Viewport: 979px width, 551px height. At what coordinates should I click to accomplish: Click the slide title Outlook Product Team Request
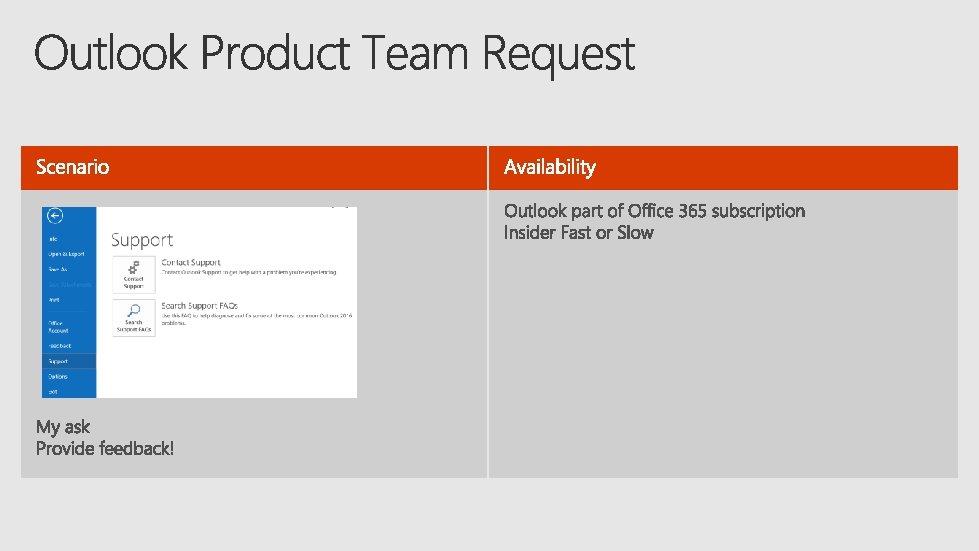point(335,54)
